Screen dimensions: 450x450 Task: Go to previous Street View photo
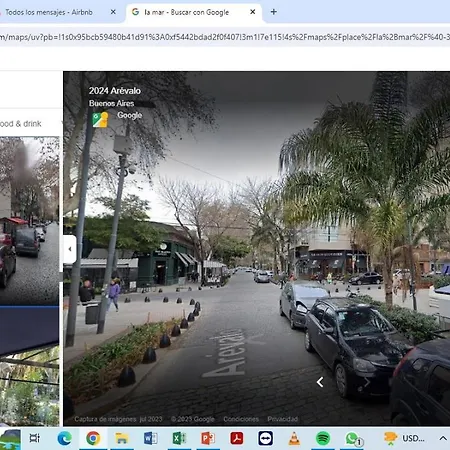(320, 382)
